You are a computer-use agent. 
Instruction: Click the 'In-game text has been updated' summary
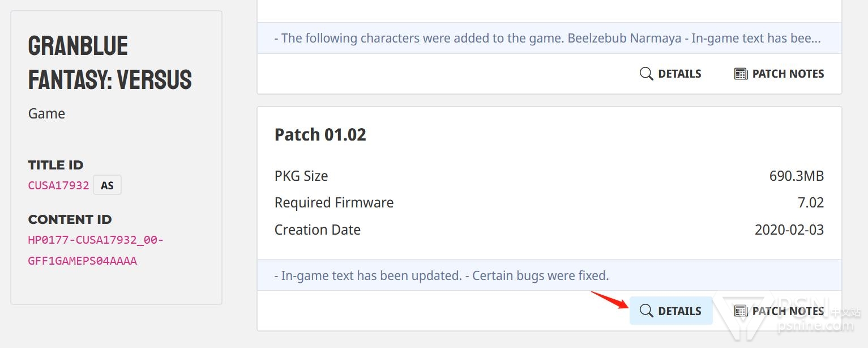point(442,276)
